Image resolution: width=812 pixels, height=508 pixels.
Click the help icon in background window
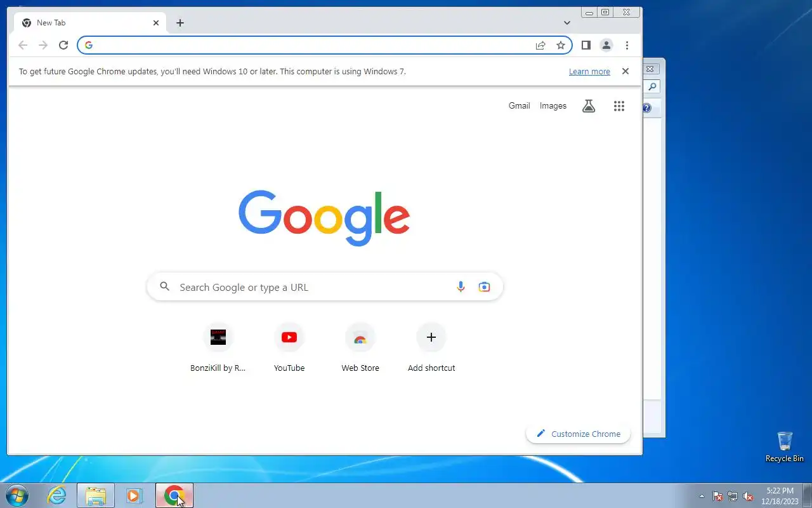[647, 108]
